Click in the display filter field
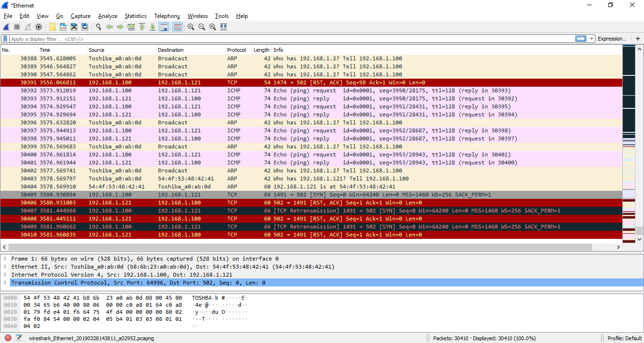The height and width of the screenshot is (343, 644). 291,39
